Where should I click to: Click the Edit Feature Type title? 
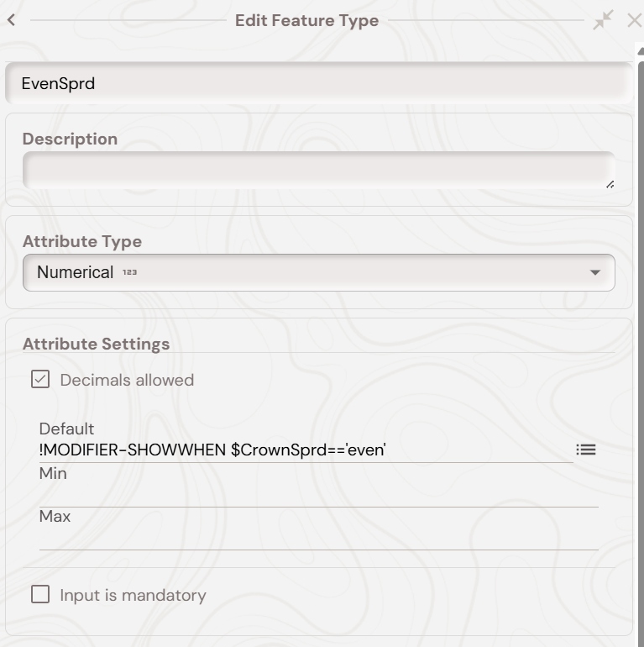point(306,20)
